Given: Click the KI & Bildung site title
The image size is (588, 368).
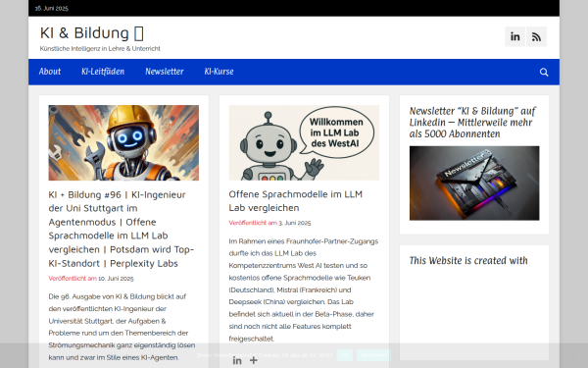Looking at the screenshot, I should [91, 33].
